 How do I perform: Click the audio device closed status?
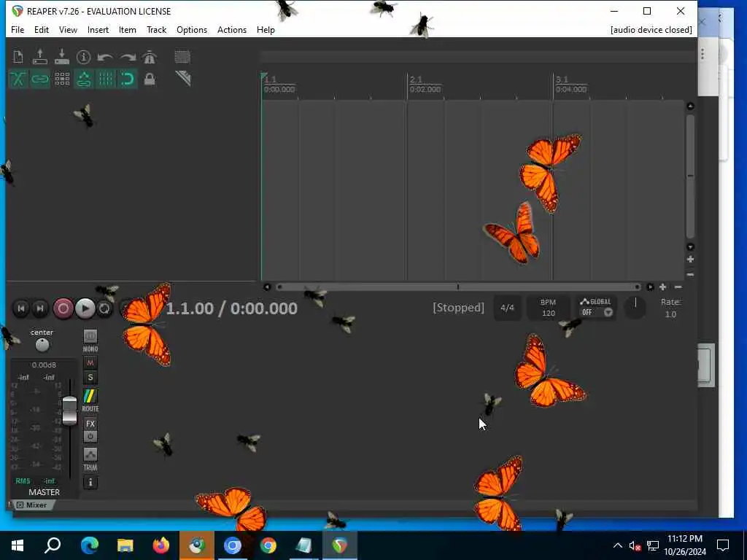click(651, 29)
